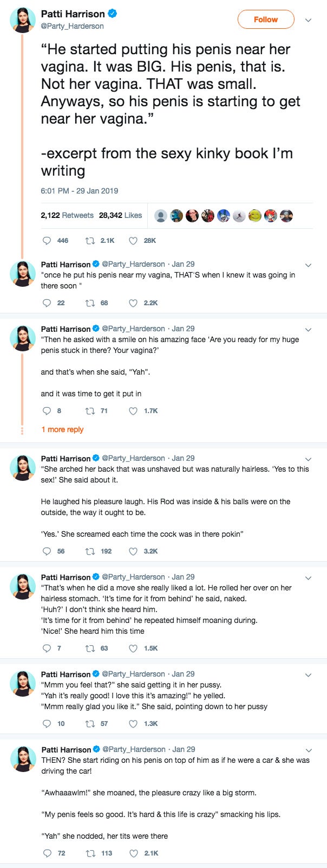The height and width of the screenshot is (868, 327).
Task: Open the dropdown chevron on the main tweet
Action: pyautogui.click(x=309, y=20)
